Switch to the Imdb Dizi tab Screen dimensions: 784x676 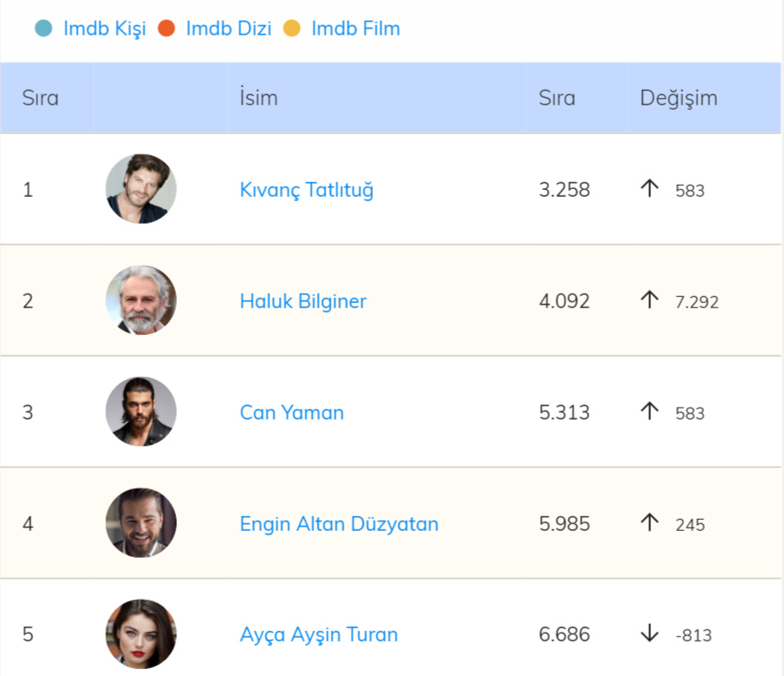click(x=228, y=28)
